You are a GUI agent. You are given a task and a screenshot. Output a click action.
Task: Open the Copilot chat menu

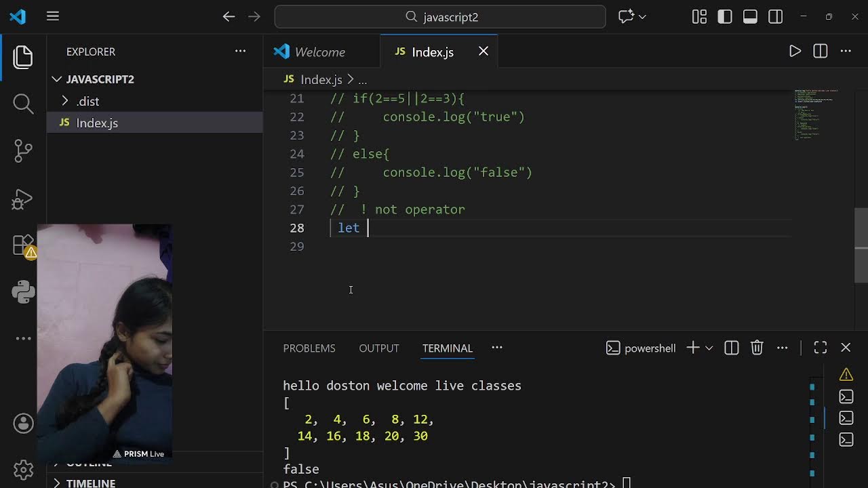pyautogui.click(x=632, y=16)
